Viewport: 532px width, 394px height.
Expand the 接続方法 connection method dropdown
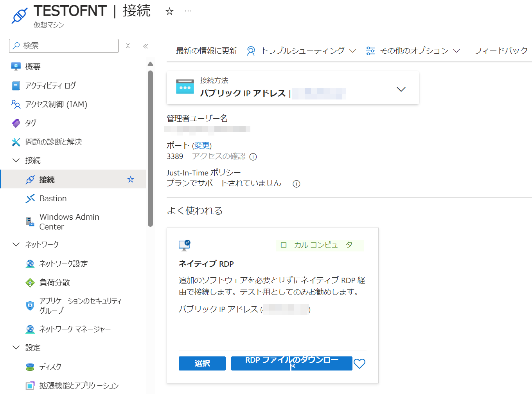tap(401, 89)
